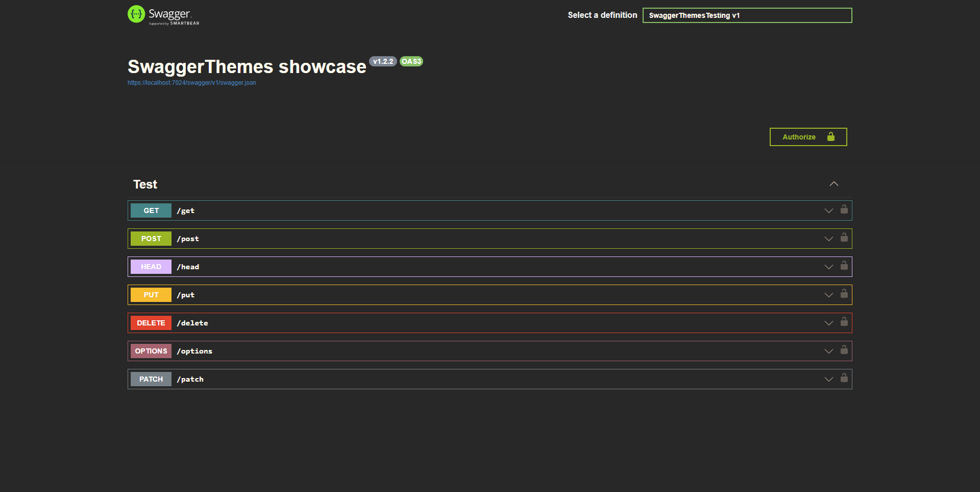This screenshot has width=980, height=492.
Task: Click the 'Select a definition' label
Action: (602, 15)
